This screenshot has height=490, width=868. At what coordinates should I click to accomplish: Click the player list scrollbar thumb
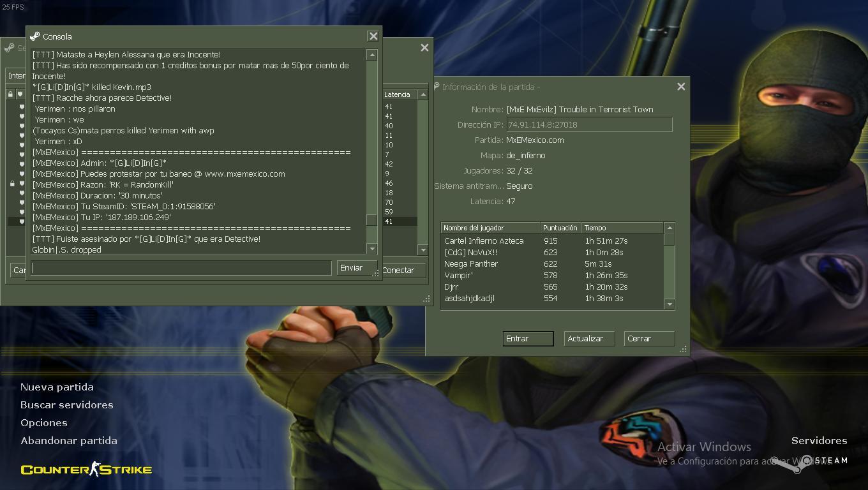tap(669, 240)
